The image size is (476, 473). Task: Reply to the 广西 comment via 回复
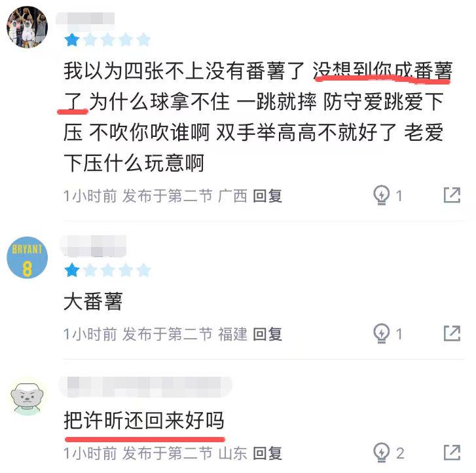point(267,196)
